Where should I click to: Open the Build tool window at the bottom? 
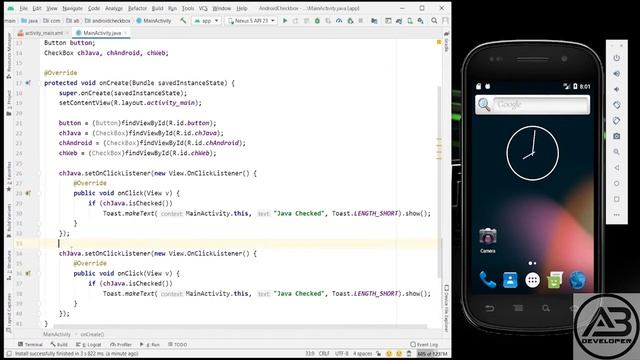click(x=59, y=344)
